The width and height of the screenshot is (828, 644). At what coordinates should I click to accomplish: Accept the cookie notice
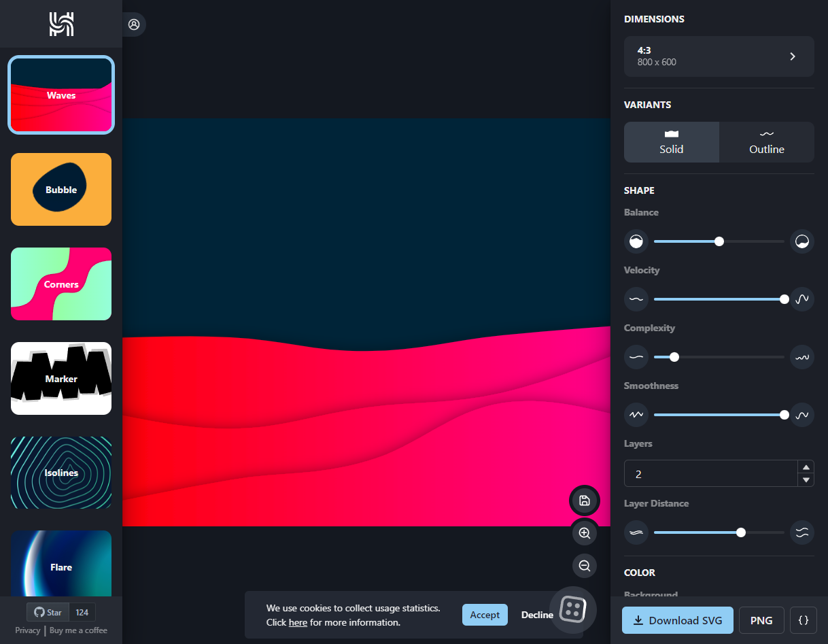pyautogui.click(x=485, y=615)
